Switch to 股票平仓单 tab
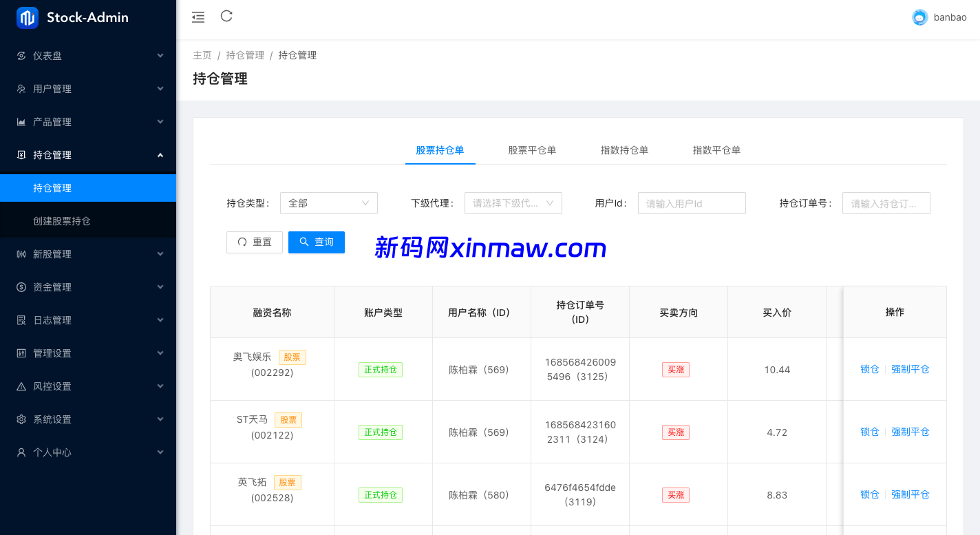The image size is (980, 535). tap(532, 150)
